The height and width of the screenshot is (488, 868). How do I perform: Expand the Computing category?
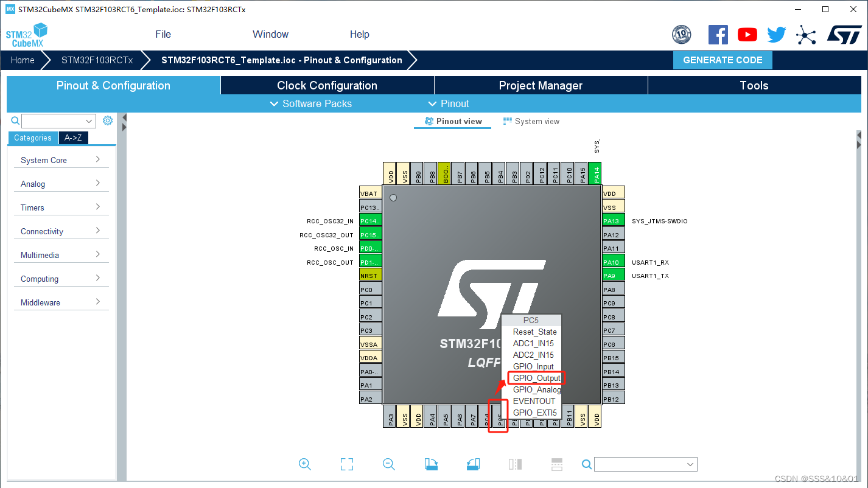pos(61,279)
